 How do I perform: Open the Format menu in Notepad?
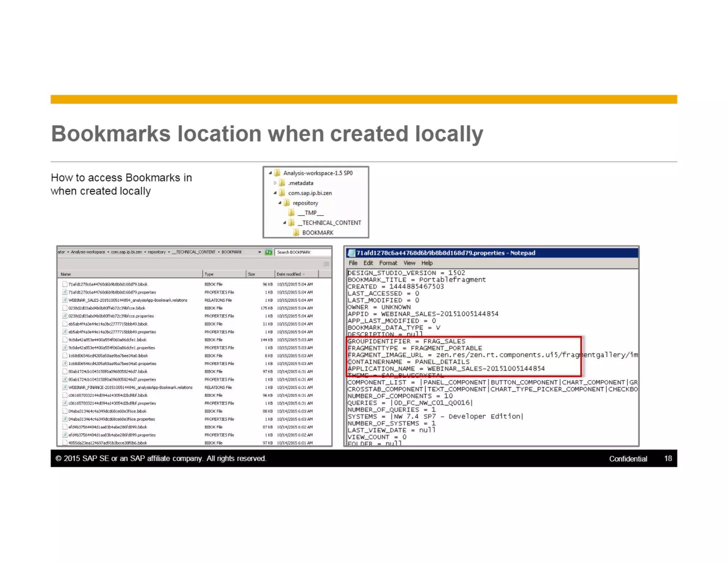[388, 263]
